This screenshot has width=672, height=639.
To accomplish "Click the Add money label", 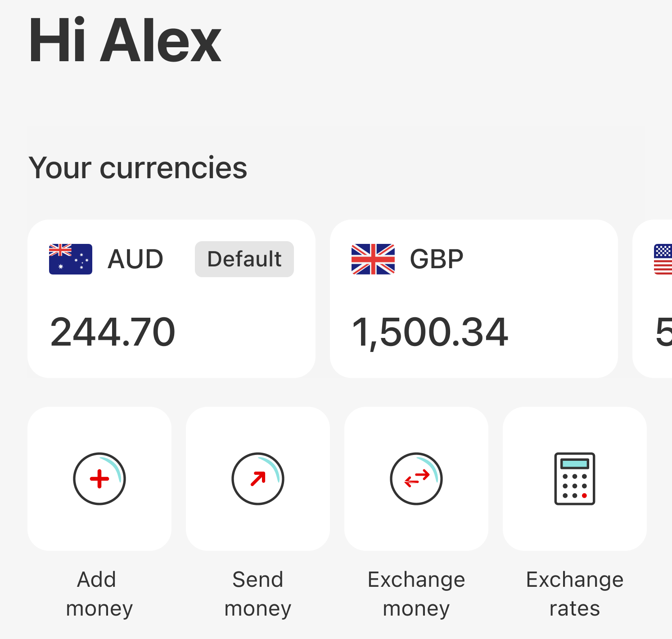I will (99, 594).
